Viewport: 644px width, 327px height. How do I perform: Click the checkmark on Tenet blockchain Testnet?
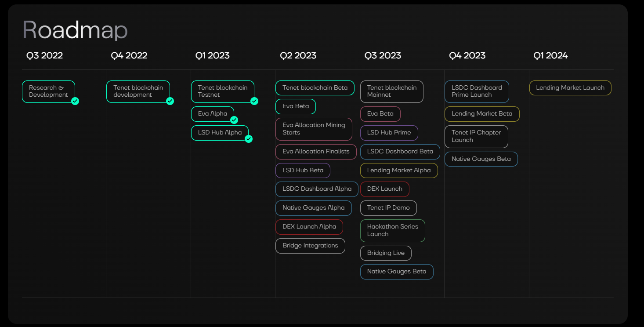[254, 101]
